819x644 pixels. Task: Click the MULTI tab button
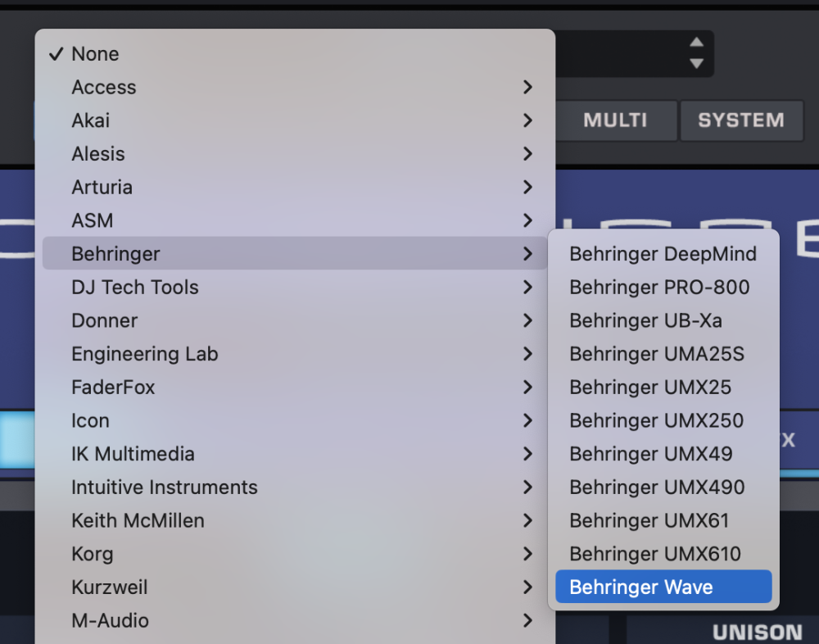point(615,120)
